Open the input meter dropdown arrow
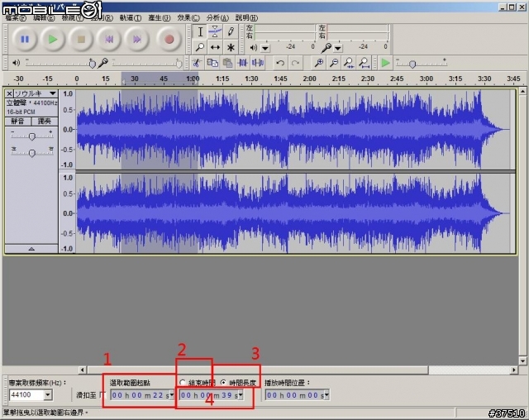 click(x=338, y=48)
